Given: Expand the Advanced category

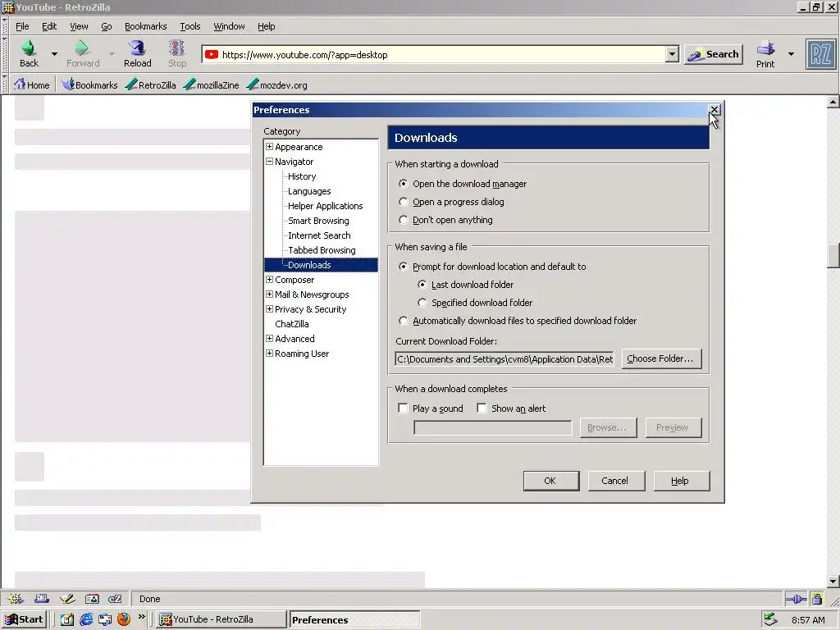Looking at the screenshot, I should click(269, 339).
